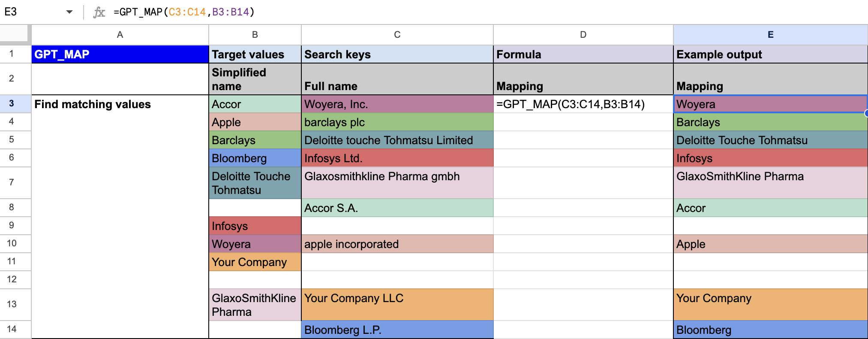This screenshot has height=339, width=868.
Task: Click 'Barclays' cell in column B
Action: click(255, 140)
